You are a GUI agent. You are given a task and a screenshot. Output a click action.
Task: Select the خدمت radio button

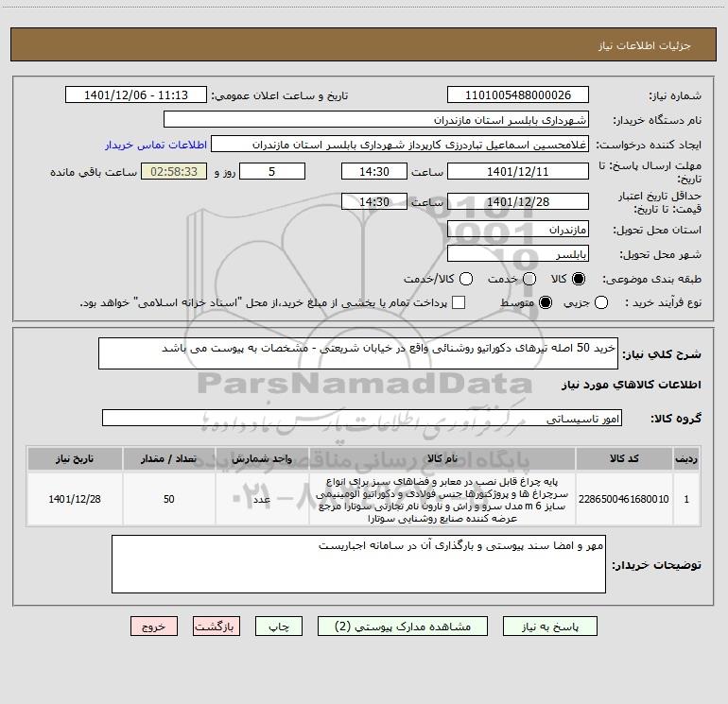(x=529, y=279)
